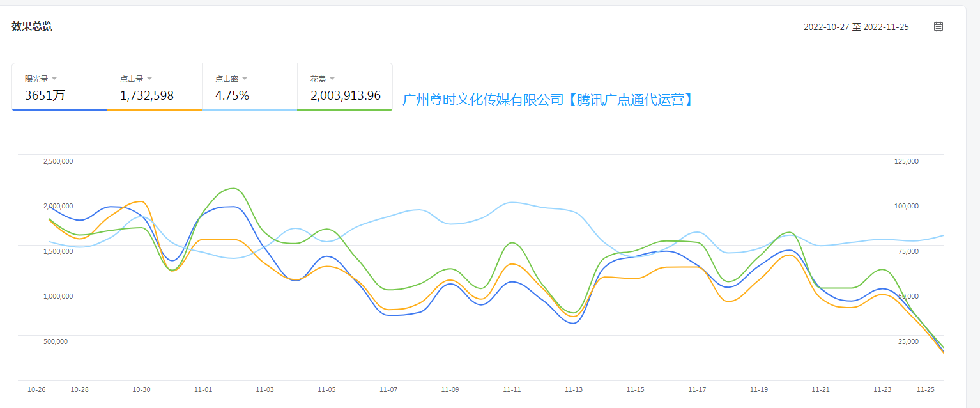Click the 效果总览 section heading
The width and height of the screenshot is (980, 408).
click(x=32, y=26)
